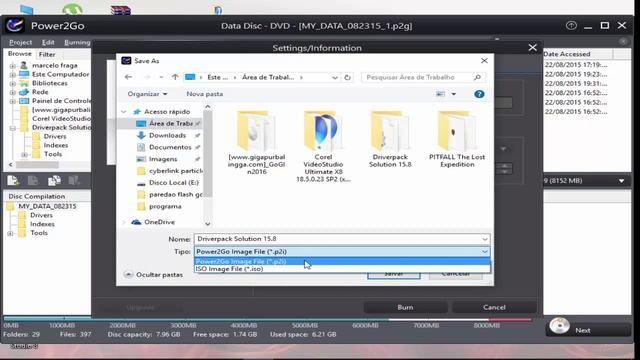Open the Organizar menu
640x360 pixels.
click(147, 94)
